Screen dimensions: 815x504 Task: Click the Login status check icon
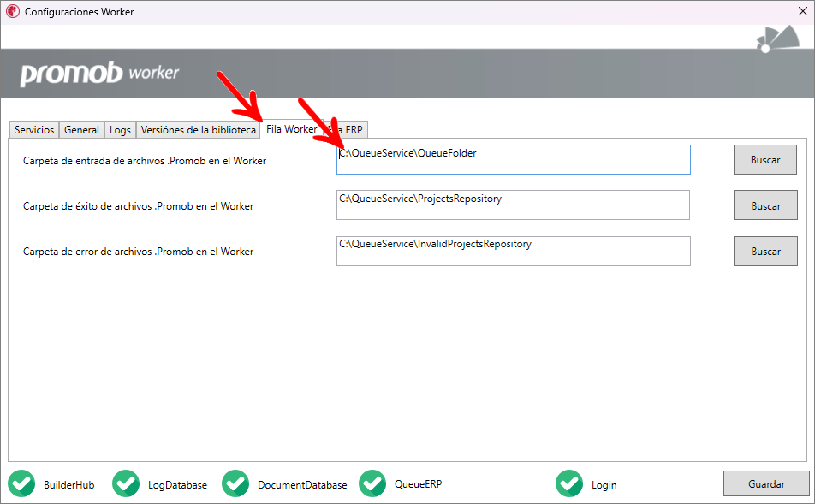click(569, 483)
